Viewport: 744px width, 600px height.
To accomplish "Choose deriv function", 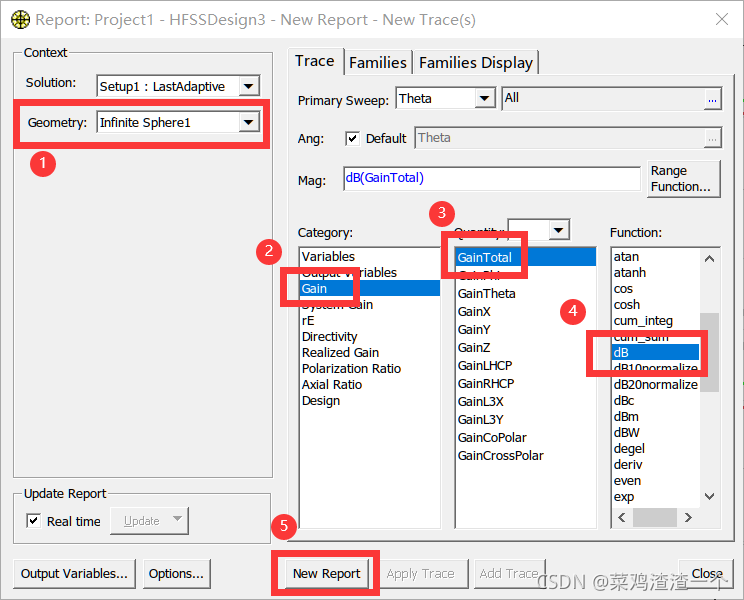I will click(628, 465).
